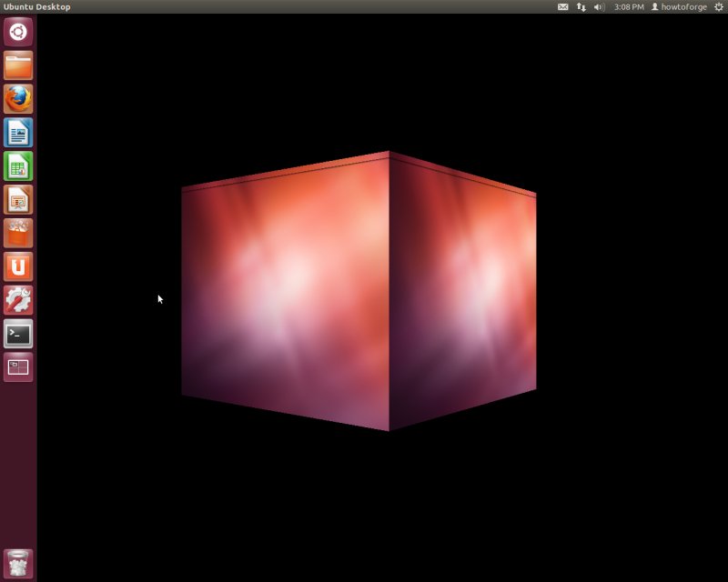
Task: Open LibreOffice Impress presentations
Action: pyautogui.click(x=18, y=199)
